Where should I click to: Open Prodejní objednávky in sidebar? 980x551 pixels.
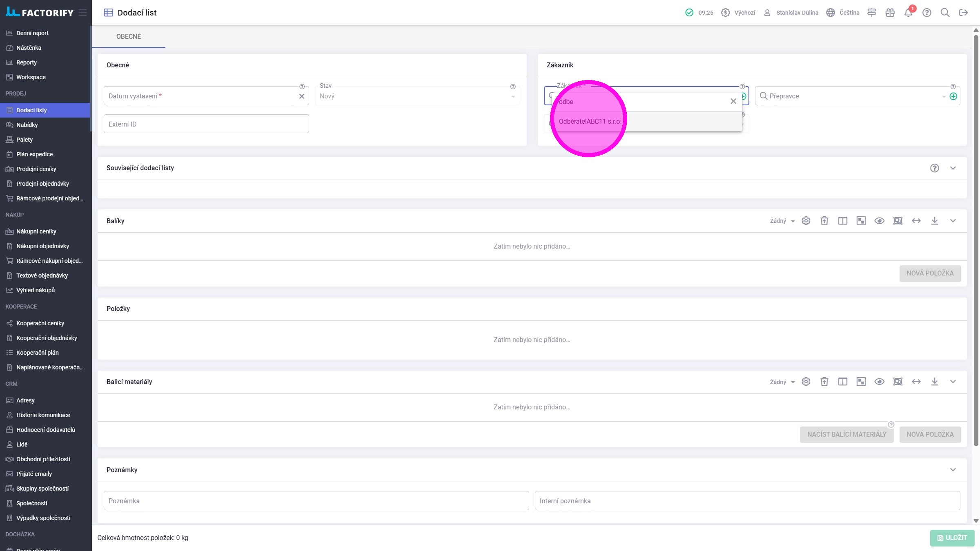coord(42,184)
